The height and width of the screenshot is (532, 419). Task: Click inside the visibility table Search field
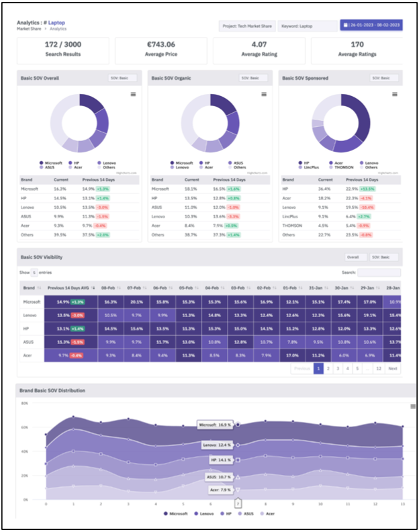[x=379, y=273]
